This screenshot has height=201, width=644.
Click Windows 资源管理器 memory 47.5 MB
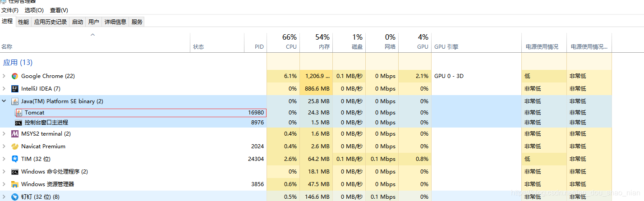319,184
